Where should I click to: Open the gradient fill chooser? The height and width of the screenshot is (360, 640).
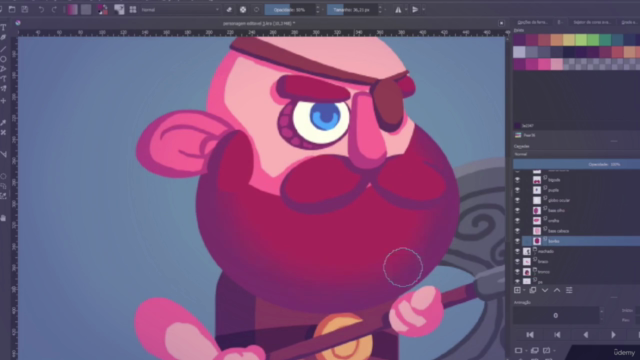tap(72, 9)
